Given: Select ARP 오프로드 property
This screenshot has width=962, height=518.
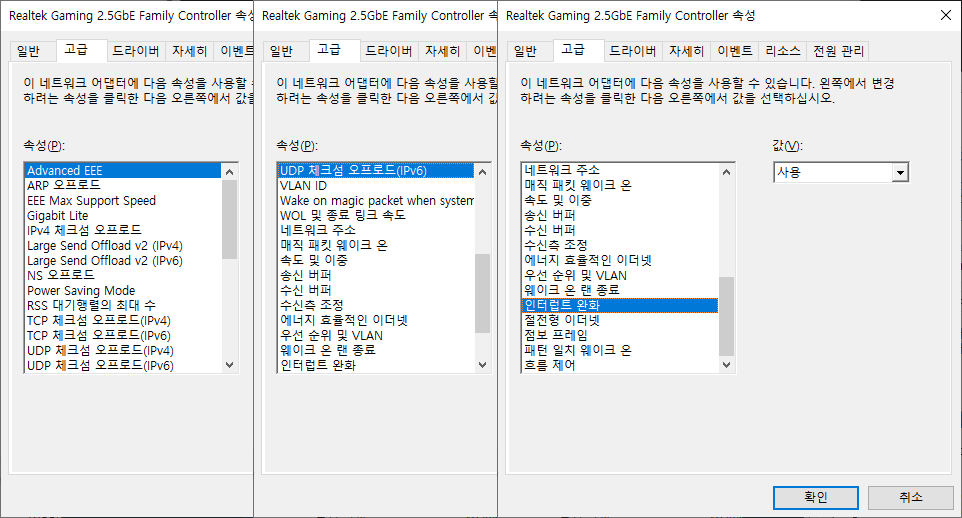Looking at the screenshot, I should pos(123,185).
